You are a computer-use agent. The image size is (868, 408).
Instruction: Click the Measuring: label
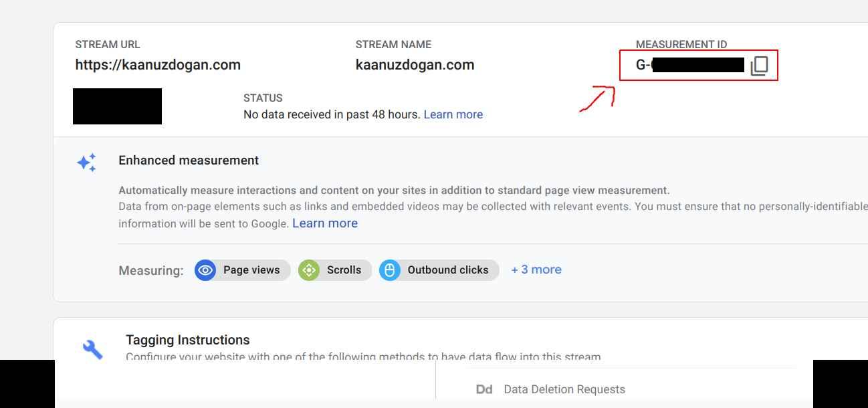(x=151, y=271)
